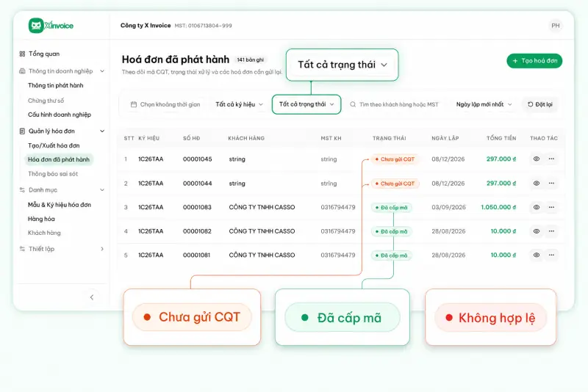Viewport: 588px width, 392px height.
Task: Open Tất cả ký hiệu dropdown
Action: coord(240,104)
